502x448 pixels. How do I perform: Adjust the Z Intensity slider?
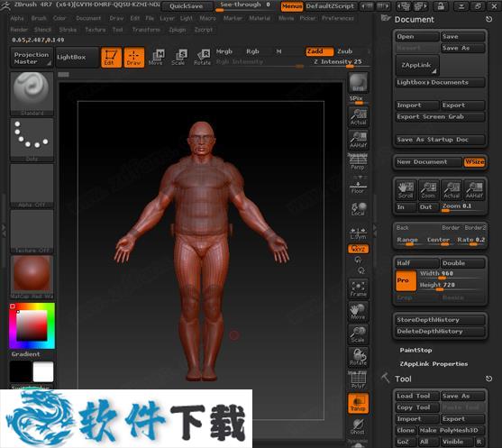pyautogui.click(x=340, y=62)
